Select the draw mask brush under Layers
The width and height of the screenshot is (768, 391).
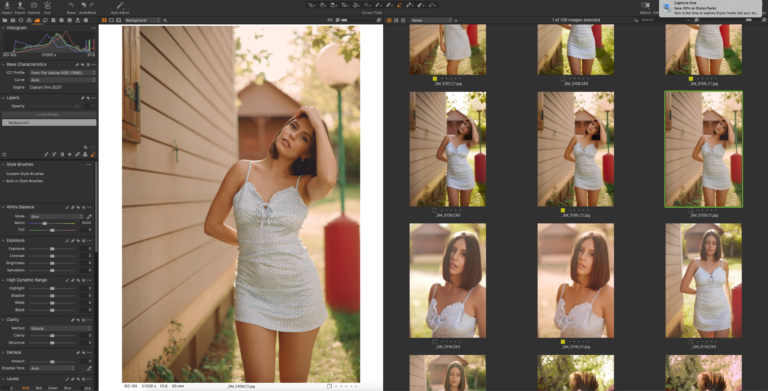click(46, 154)
